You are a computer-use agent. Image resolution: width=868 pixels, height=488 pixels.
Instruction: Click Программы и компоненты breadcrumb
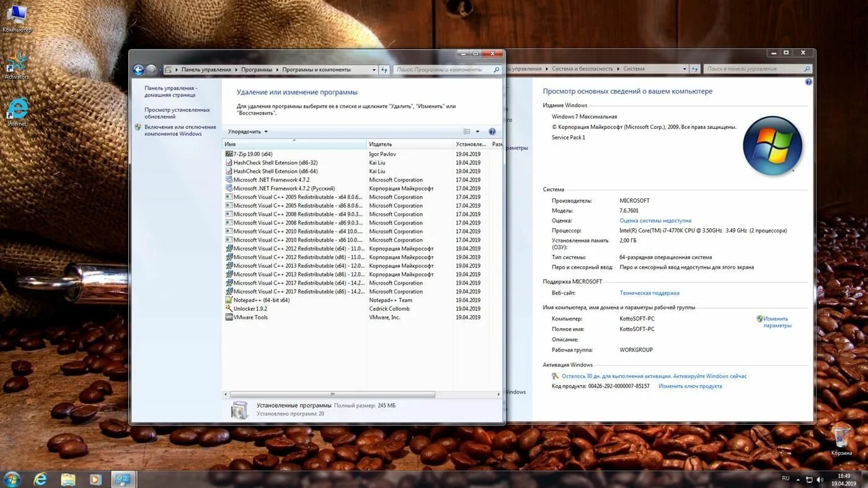[x=316, y=70]
